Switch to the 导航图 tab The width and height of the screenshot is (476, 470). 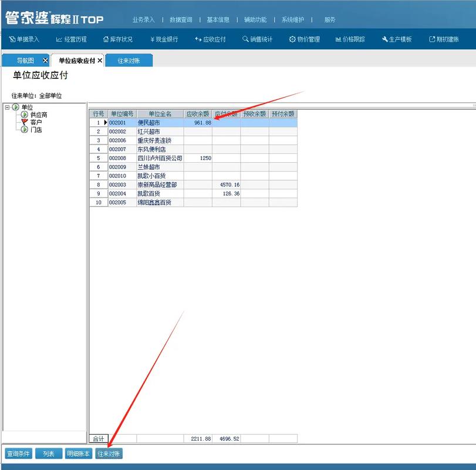25,61
